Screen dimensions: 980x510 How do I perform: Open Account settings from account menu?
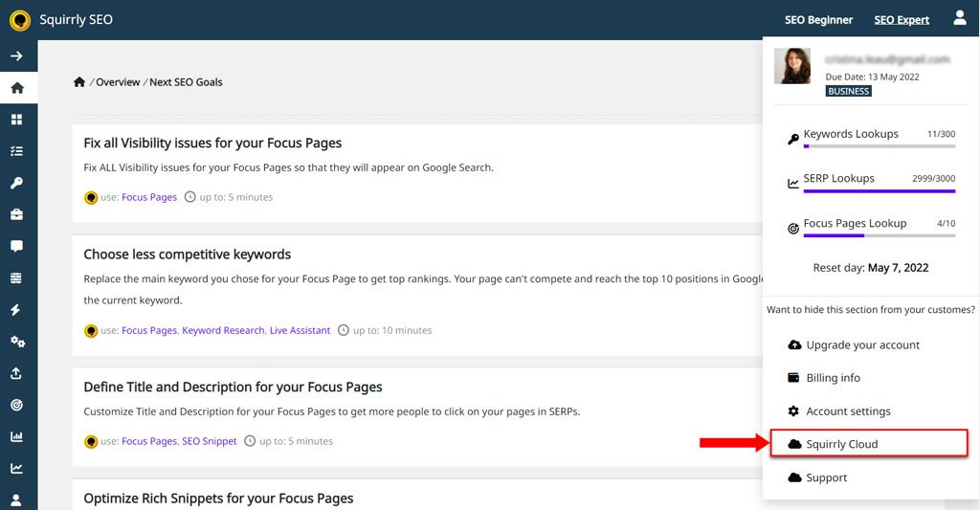848,411
